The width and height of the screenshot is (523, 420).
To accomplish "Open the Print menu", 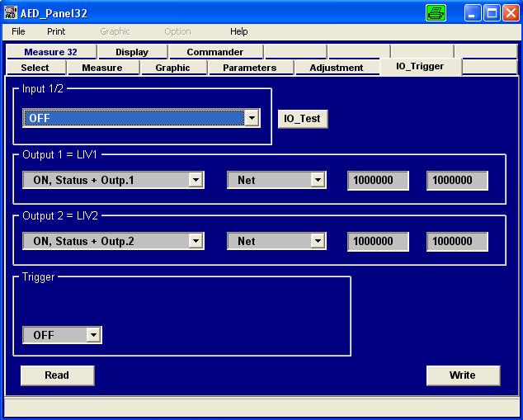I will [56, 31].
